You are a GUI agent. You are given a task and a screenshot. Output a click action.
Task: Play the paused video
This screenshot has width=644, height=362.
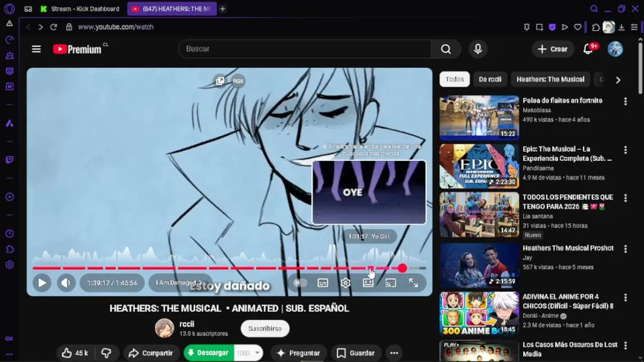(x=42, y=283)
